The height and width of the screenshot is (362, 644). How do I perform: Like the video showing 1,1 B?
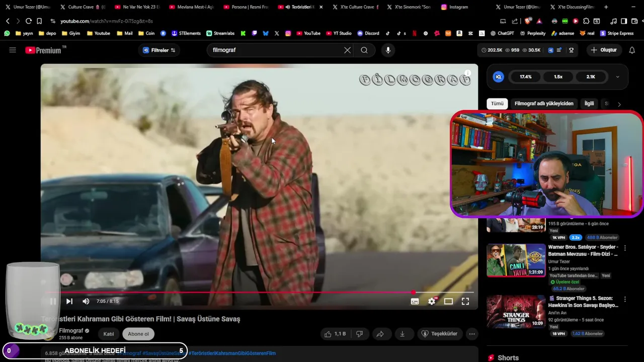click(335, 334)
